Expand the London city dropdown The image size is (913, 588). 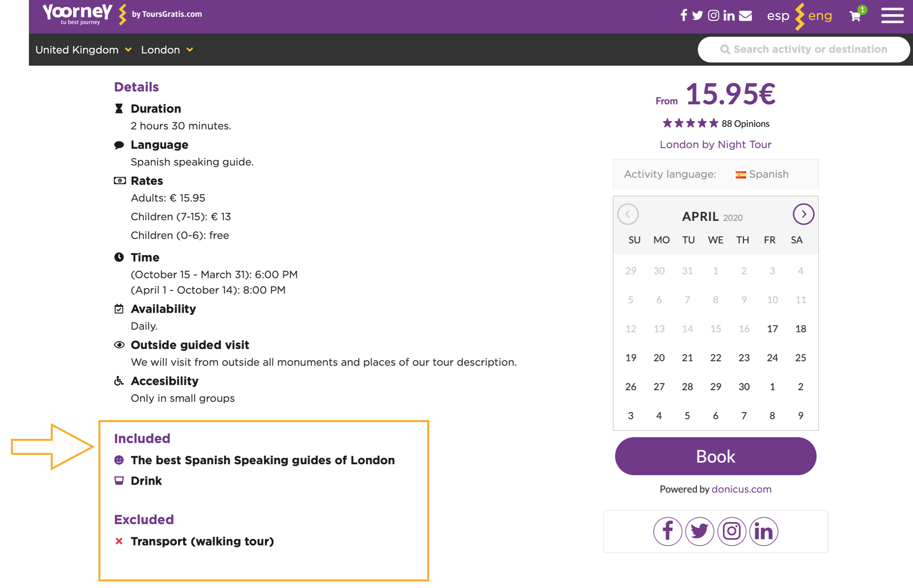167,50
